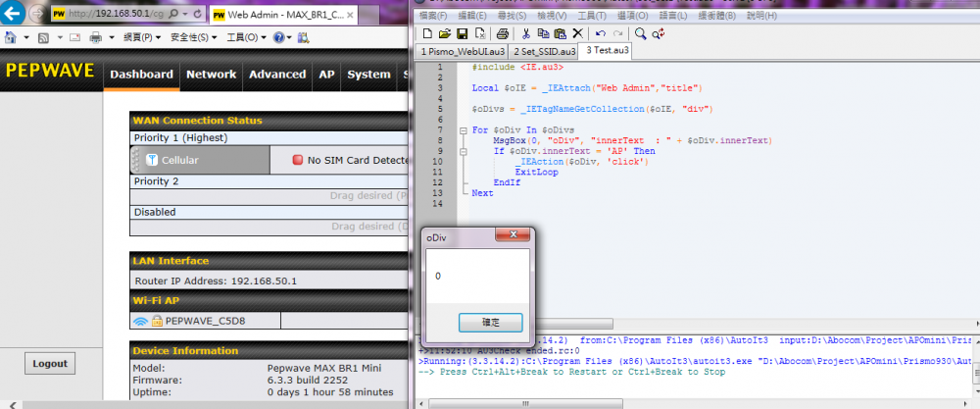The height and width of the screenshot is (409, 980).
Task: Open the 編輯(E) menu in SciTE
Action: click(471, 16)
